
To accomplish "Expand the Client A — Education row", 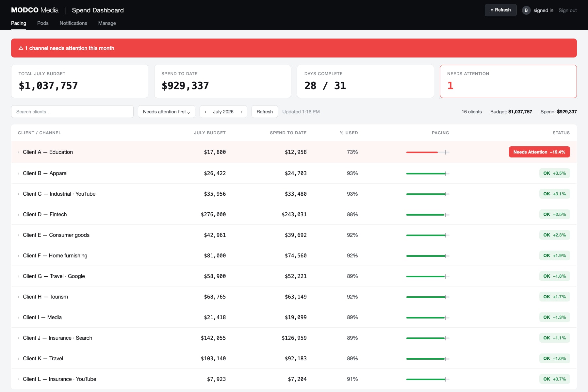I will tap(19, 152).
